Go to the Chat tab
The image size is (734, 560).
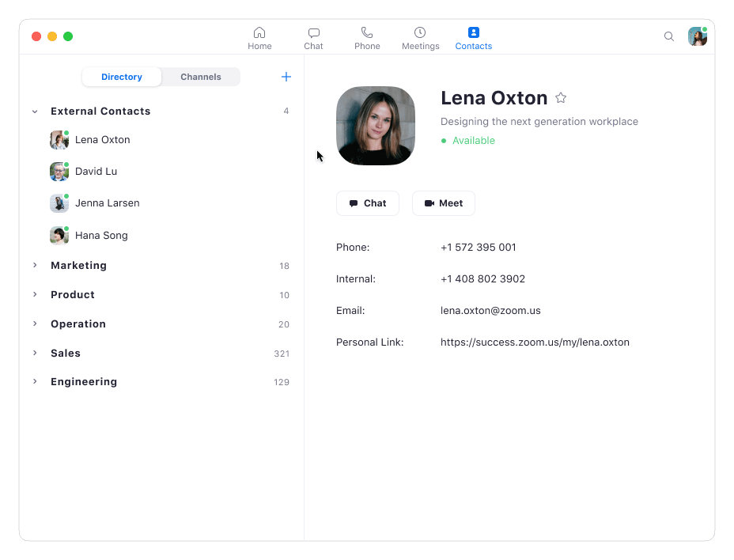(x=313, y=39)
